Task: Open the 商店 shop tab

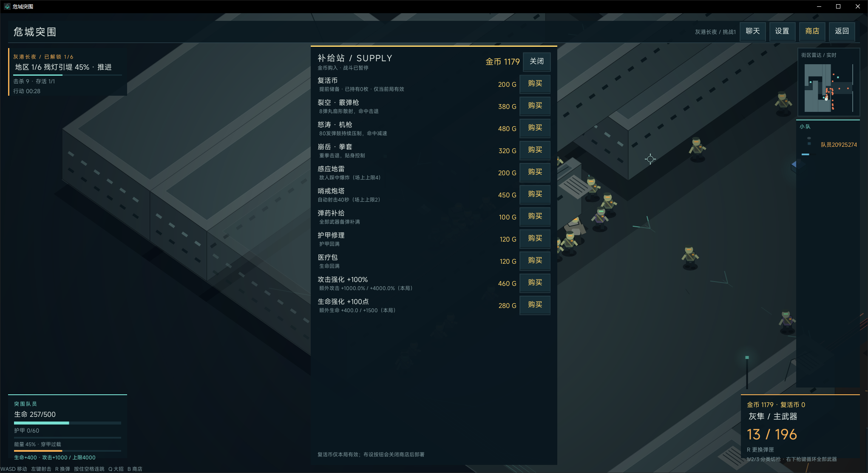Action: (812, 31)
